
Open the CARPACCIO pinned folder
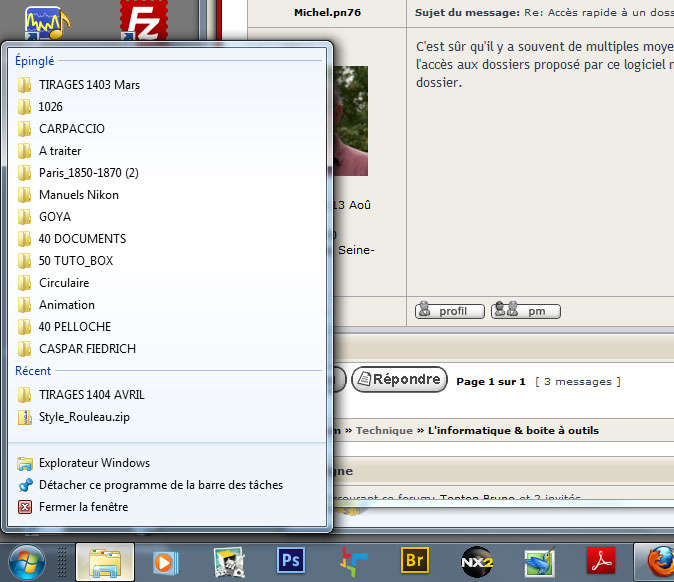(x=71, y=129)
